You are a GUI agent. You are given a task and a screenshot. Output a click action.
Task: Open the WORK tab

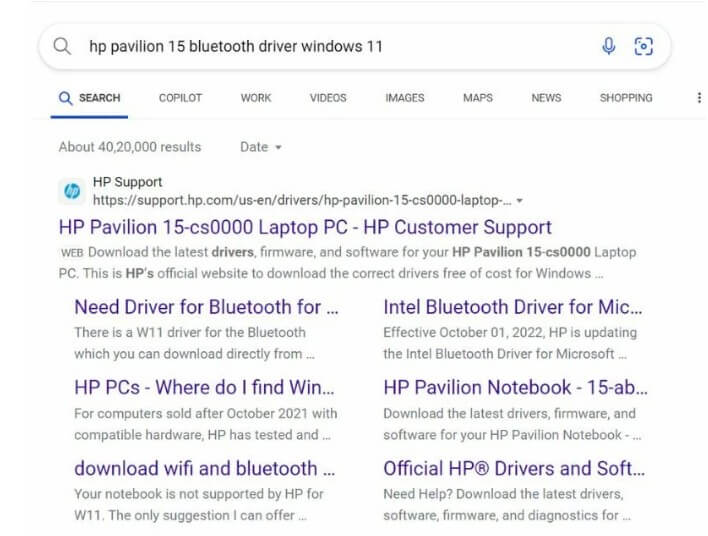(256, 98)
